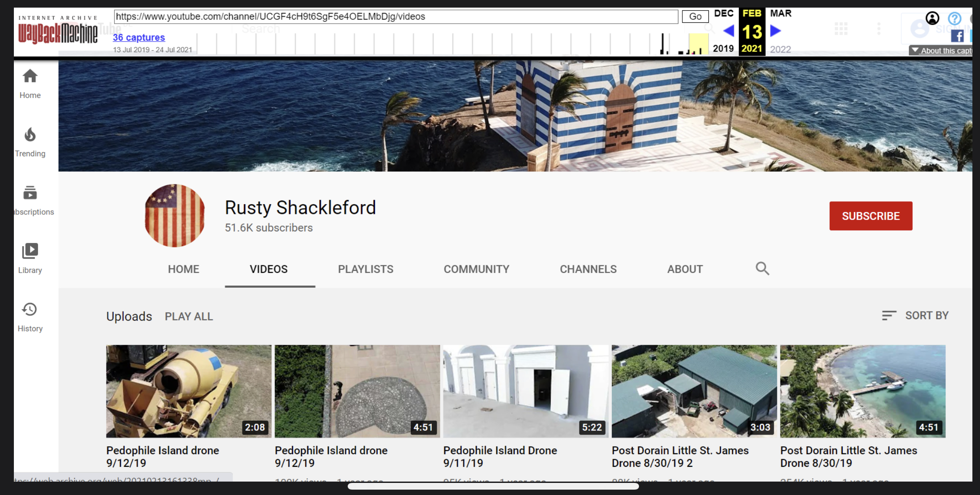This screenshot has width=980, height=495.
Task: Open the Library sidebar icon
Action: [30, 251]
